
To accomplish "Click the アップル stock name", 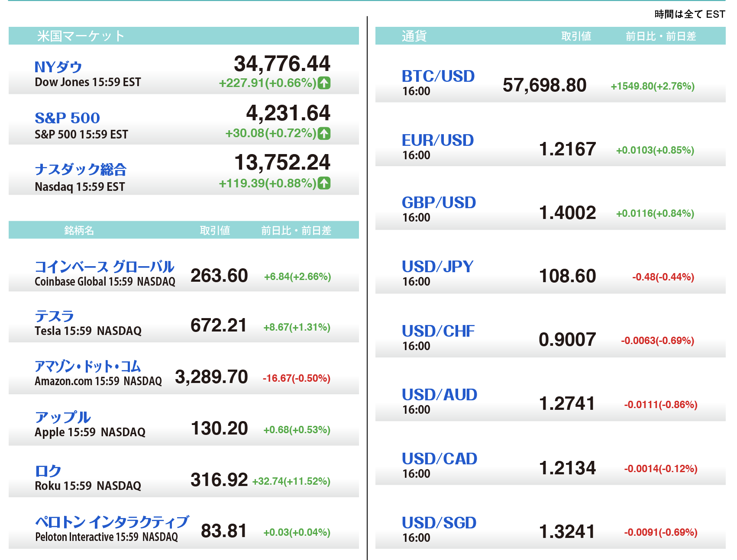I will pyautogui.click(x=63, y=417).
